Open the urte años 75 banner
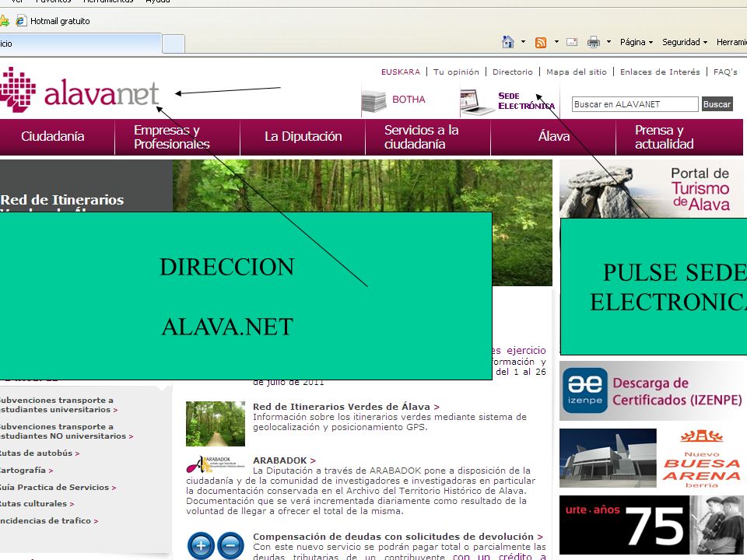 651,525
